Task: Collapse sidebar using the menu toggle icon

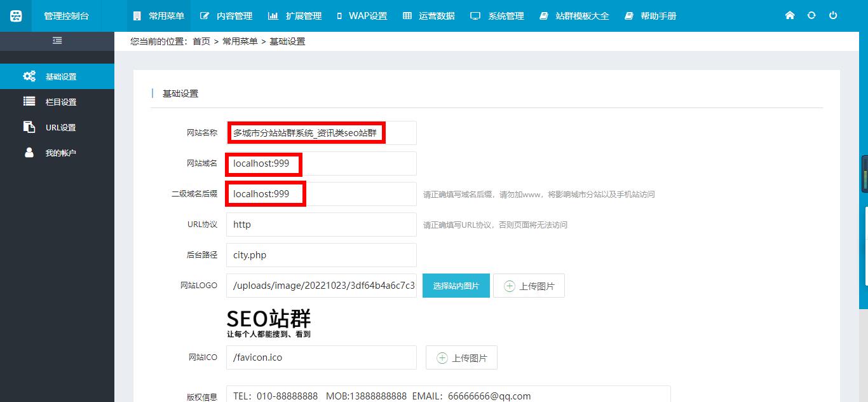Action: (57, 41)
